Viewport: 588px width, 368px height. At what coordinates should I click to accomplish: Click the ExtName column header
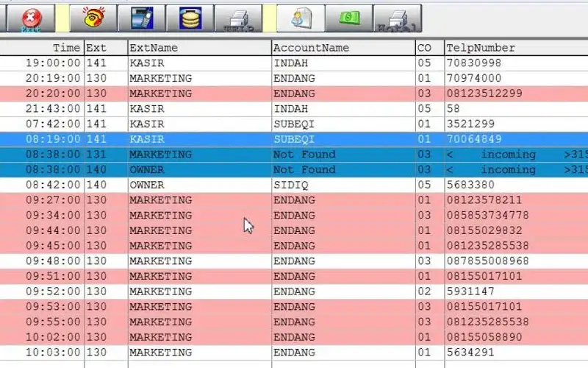click(198, 48)
